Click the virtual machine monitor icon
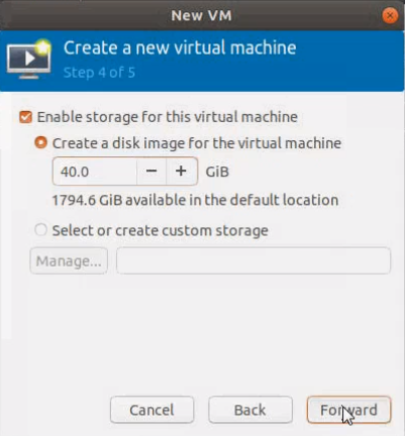Viewport: 405px width, 436px height. pyautogui.click(x=29, y=59)
